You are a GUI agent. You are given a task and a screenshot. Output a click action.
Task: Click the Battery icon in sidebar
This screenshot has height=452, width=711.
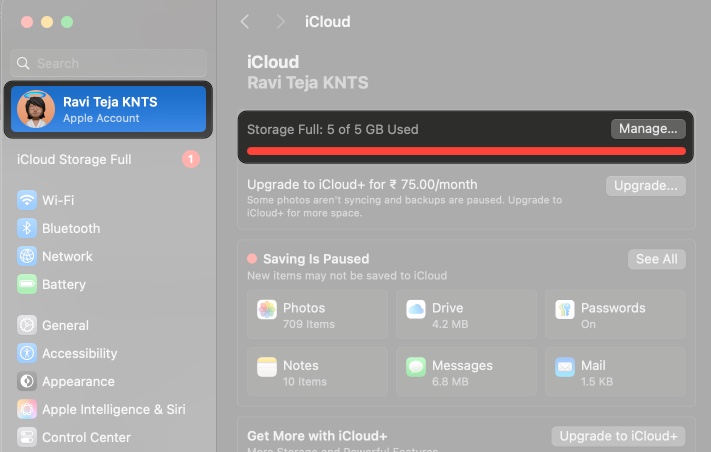click(27, 284)
